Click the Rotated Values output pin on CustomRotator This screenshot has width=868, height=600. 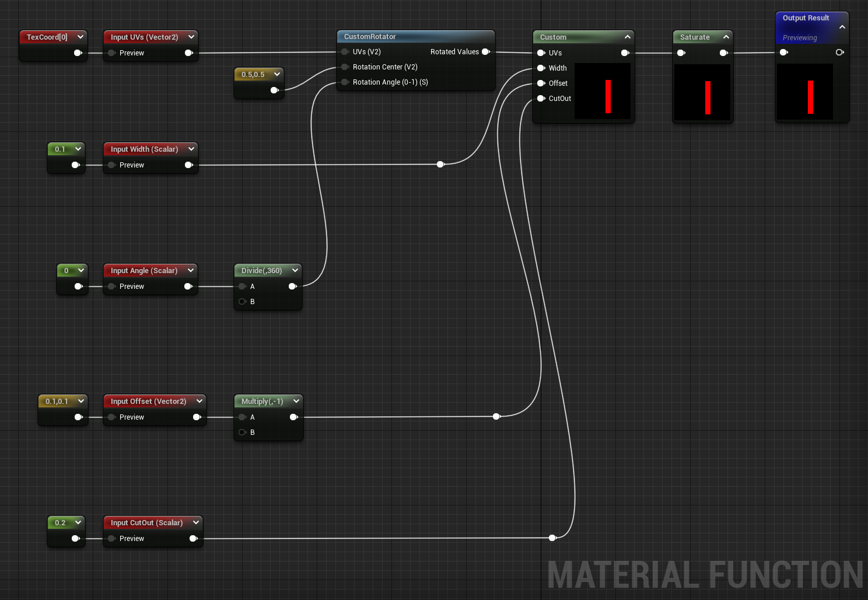pos(486,51)
